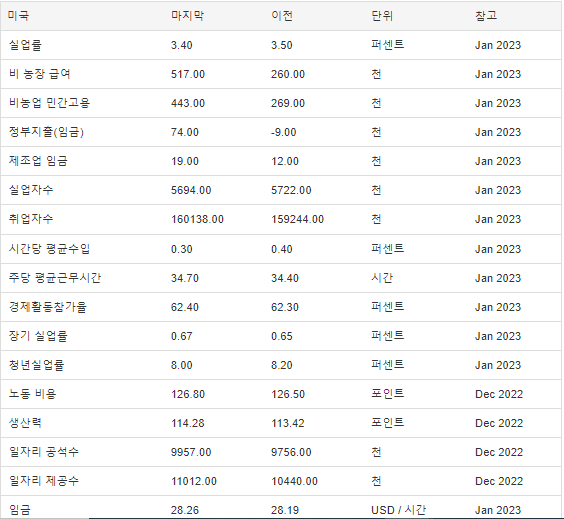The image size is (564, 519).
Task: Open the 장기 실업률 indicator link
Action: point(38,336)
